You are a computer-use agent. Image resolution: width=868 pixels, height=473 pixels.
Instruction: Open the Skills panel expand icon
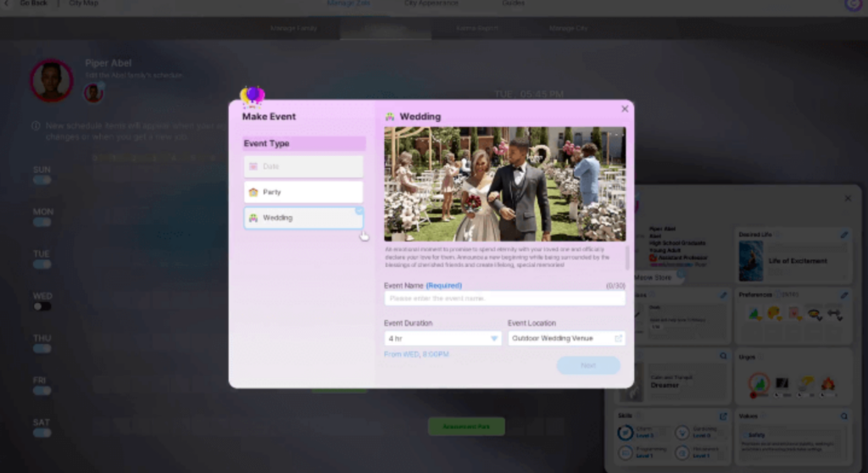coord(723,416)
